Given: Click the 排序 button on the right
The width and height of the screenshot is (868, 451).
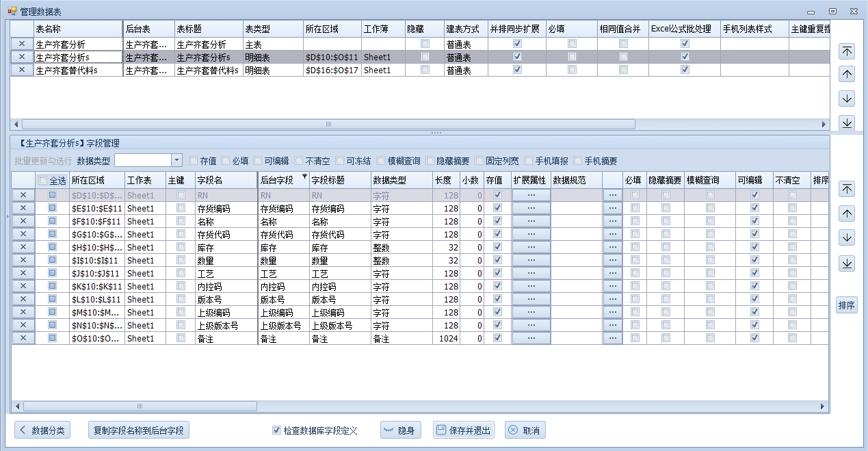Looking at the screenshot, I should [x=846, y=306].
